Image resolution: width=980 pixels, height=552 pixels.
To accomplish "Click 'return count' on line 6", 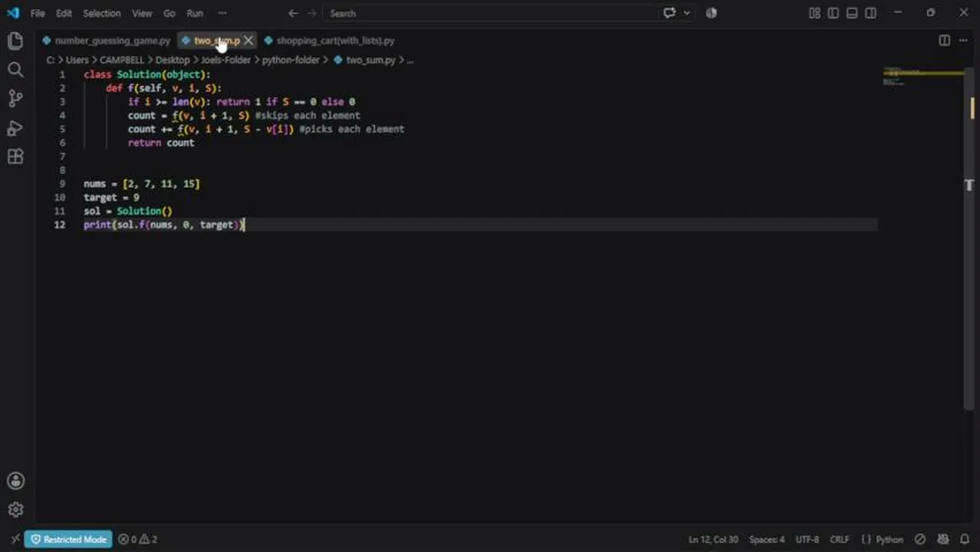I will point(161,143).
